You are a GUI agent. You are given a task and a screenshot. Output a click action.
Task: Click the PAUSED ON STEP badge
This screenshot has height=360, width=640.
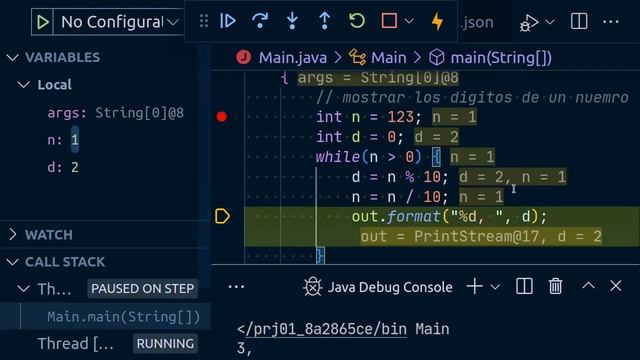coord(142,289)
